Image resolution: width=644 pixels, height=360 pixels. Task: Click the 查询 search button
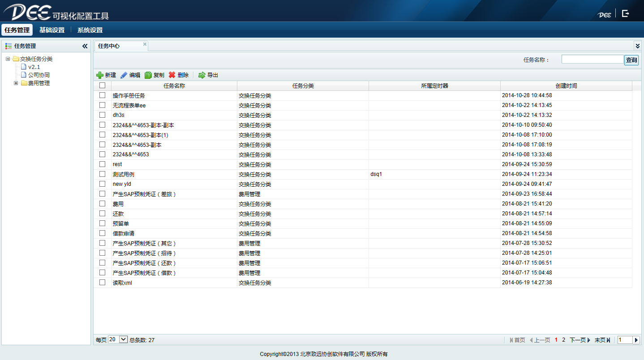pyautogui.click(x=631, y=60)
